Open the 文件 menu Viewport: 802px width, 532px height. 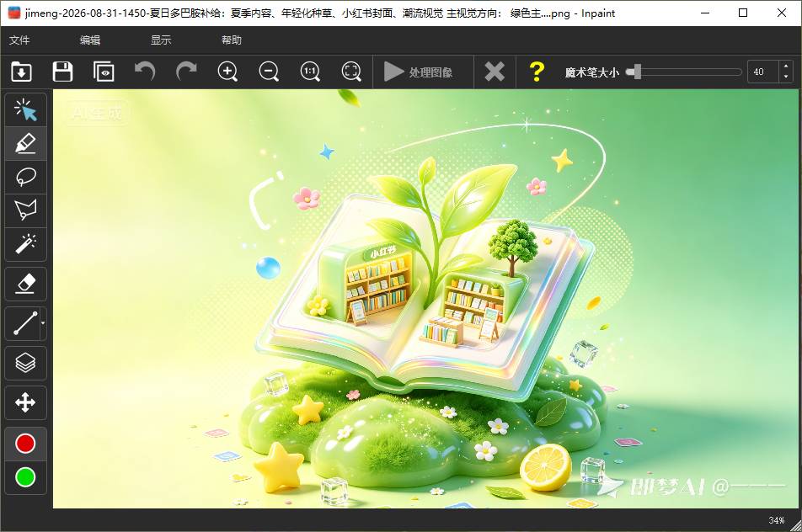(x=19, y=40)
